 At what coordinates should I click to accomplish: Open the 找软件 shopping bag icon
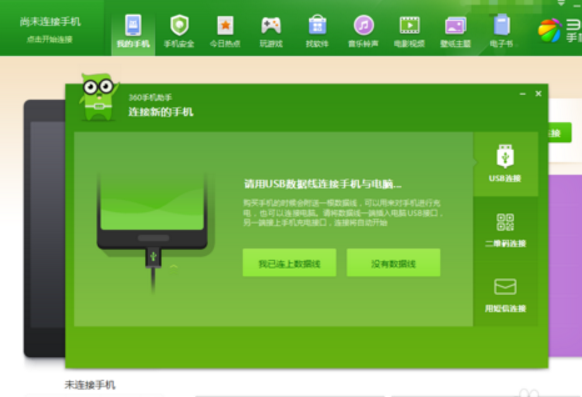(317, 25)
